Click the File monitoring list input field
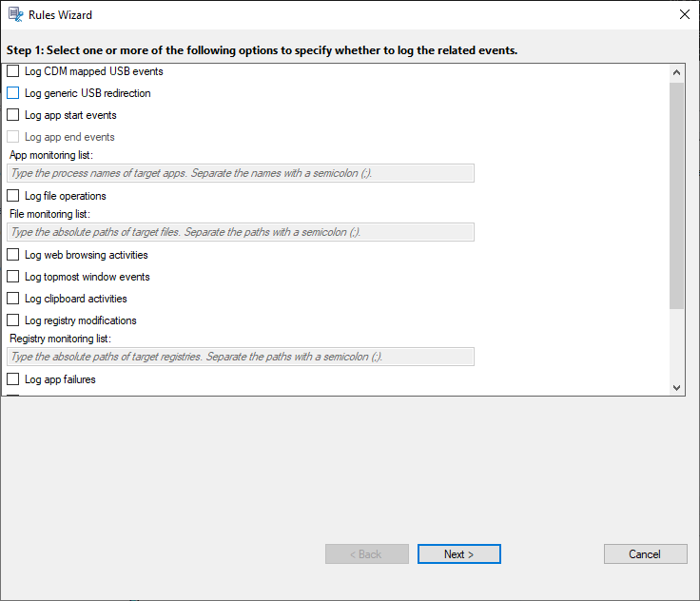This screenshot has height=601, width=700. pos(241,232)
